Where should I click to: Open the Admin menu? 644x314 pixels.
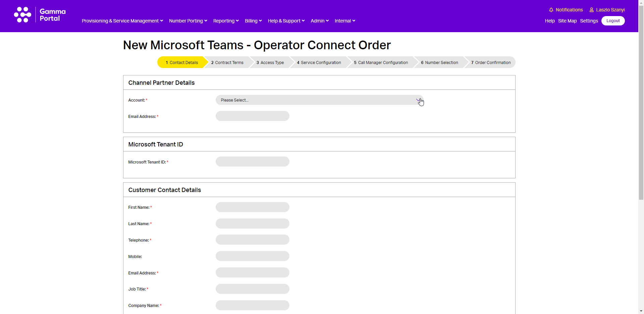(x=320, y=21)
